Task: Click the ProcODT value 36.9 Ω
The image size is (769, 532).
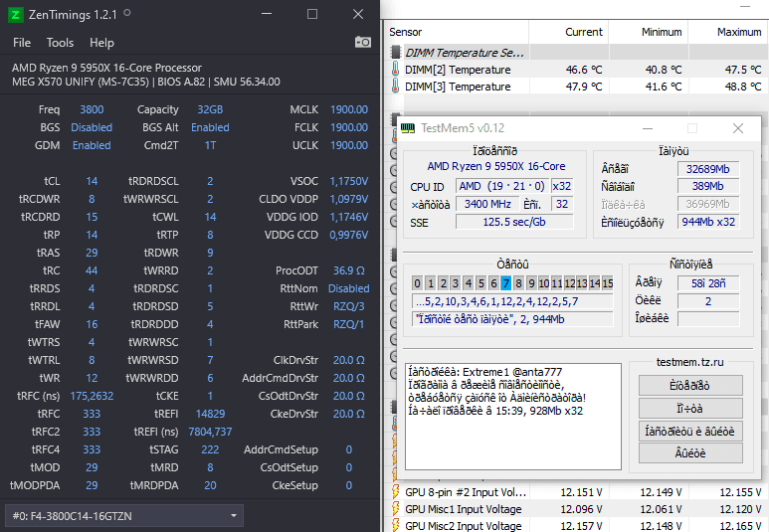Action: (x=349, y=270)
